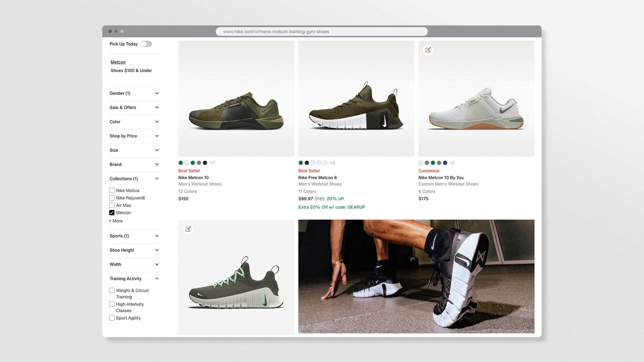Click the navy blue swatch under Nike Metcon 10 By You

(x=446, y=163)
